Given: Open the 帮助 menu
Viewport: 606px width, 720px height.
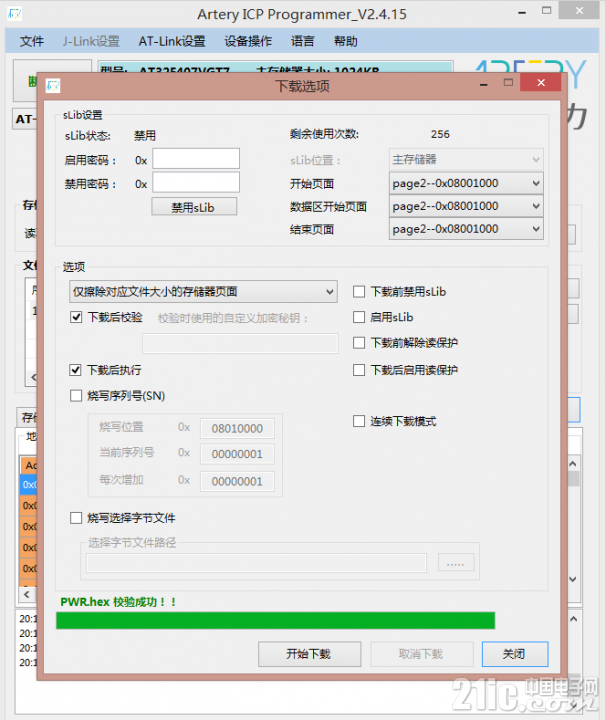Looking at the screenshot, I should pyautogui.click(x=345, y=41).
